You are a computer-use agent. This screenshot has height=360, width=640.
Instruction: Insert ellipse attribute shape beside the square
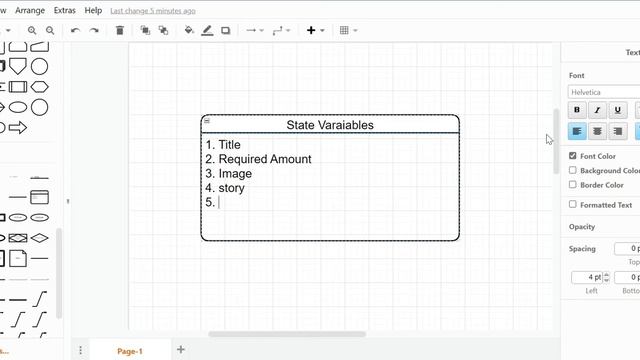18,218
